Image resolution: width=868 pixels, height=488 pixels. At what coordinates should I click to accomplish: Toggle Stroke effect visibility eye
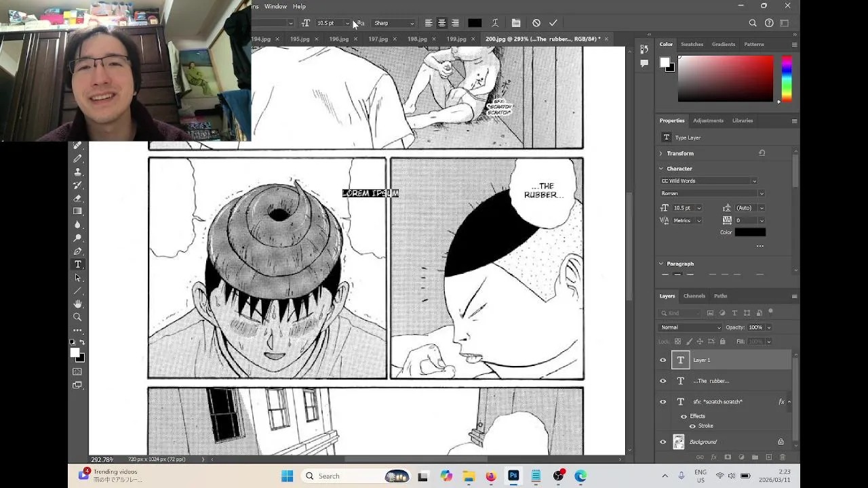pos(692,426)
